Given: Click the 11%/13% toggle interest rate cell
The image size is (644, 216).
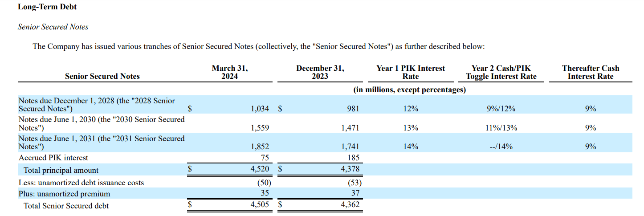Looking at the screenshot, I should [x=501, y=128].
